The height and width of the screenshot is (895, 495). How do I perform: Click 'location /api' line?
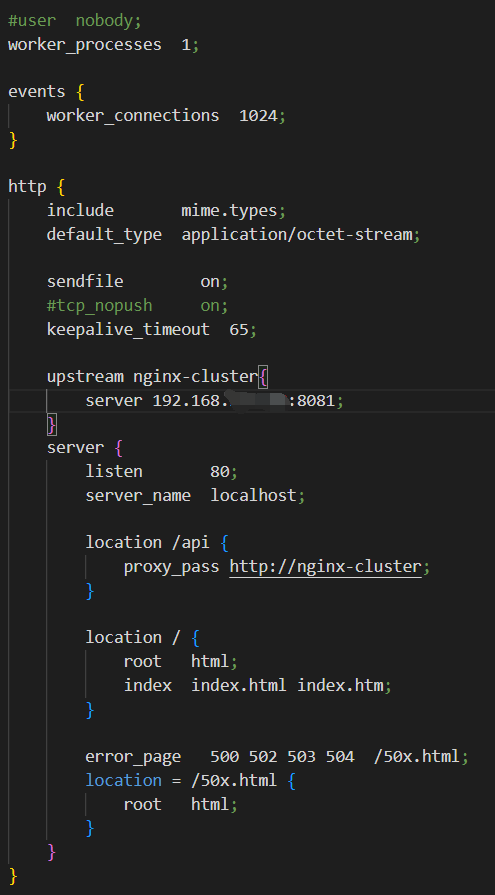157,543
